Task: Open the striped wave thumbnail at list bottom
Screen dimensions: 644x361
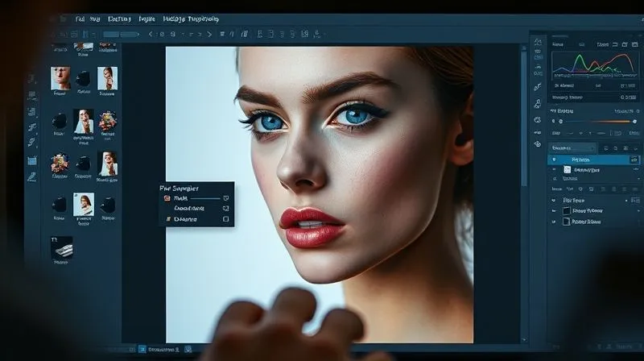Action: [x=62, y=247]
